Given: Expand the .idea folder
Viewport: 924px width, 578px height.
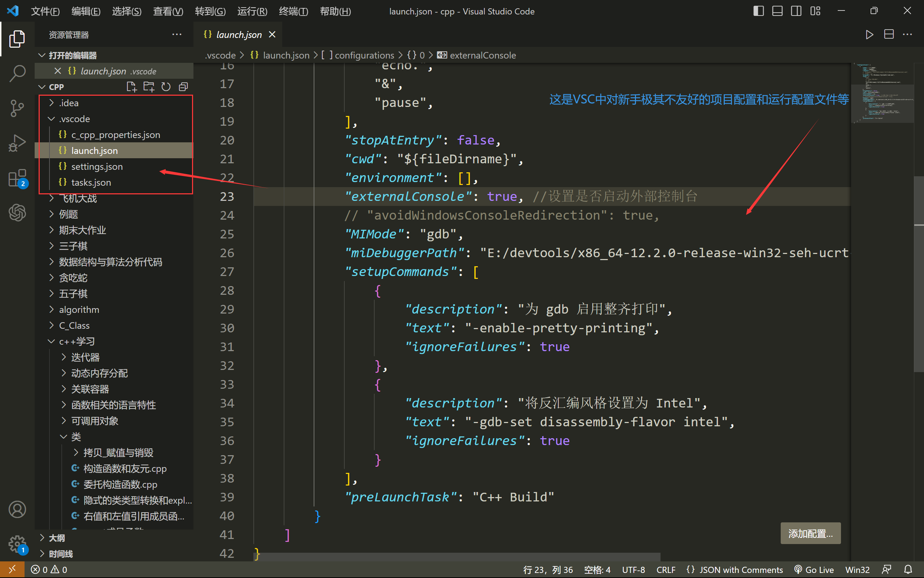Looking at the screenshot, I should (114, 103).
